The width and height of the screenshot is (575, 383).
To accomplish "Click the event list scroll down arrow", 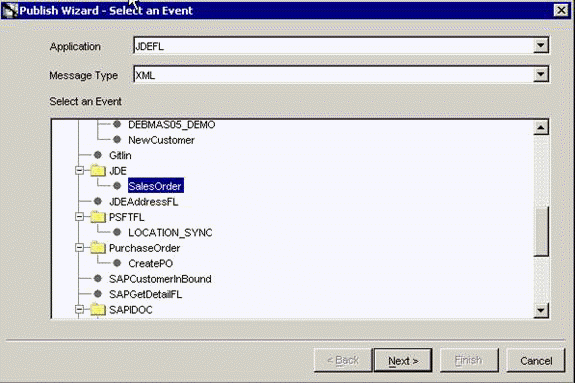I will tap(541, 310).
